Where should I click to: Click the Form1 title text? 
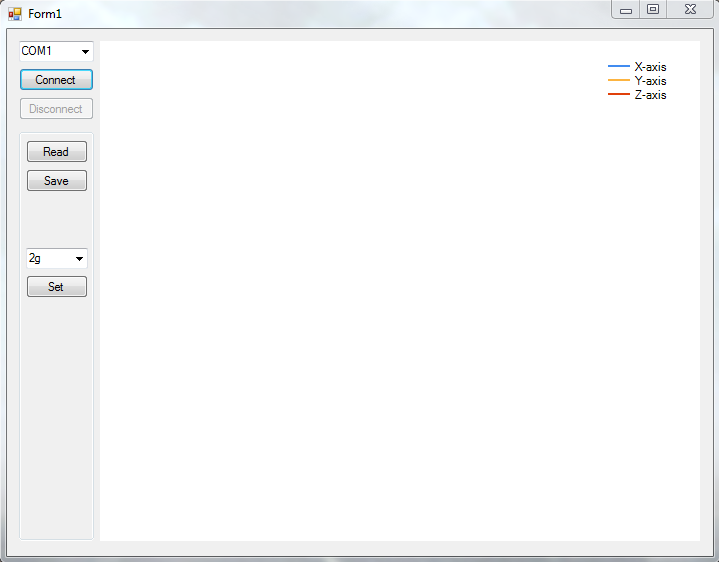[x=45, y=14]
